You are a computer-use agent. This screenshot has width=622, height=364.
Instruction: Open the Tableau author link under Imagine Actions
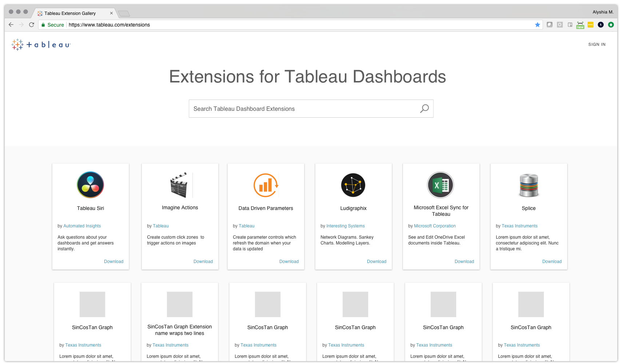[161, 226]
